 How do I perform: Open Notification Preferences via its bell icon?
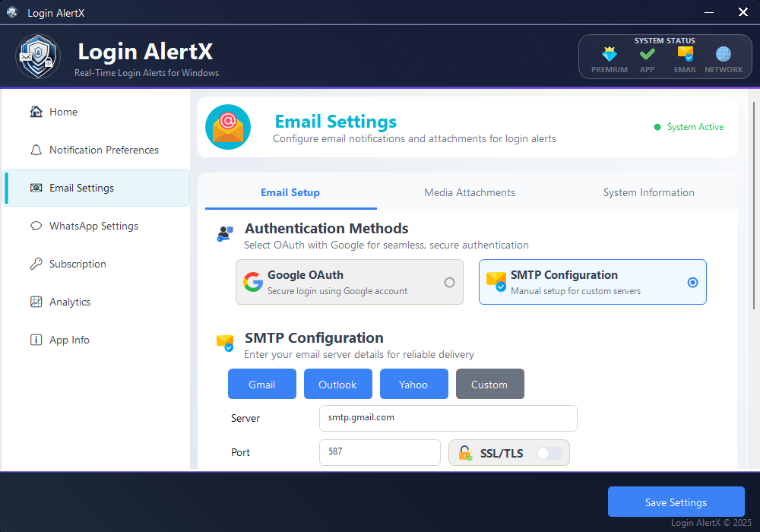(36, 150)
